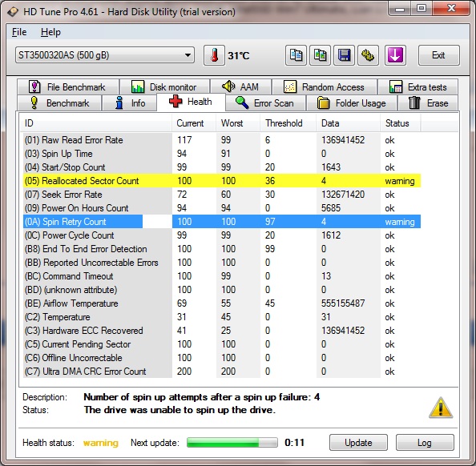Sort by the Status column header
This screenshot has height=466, width=476.
click(401, 123)
